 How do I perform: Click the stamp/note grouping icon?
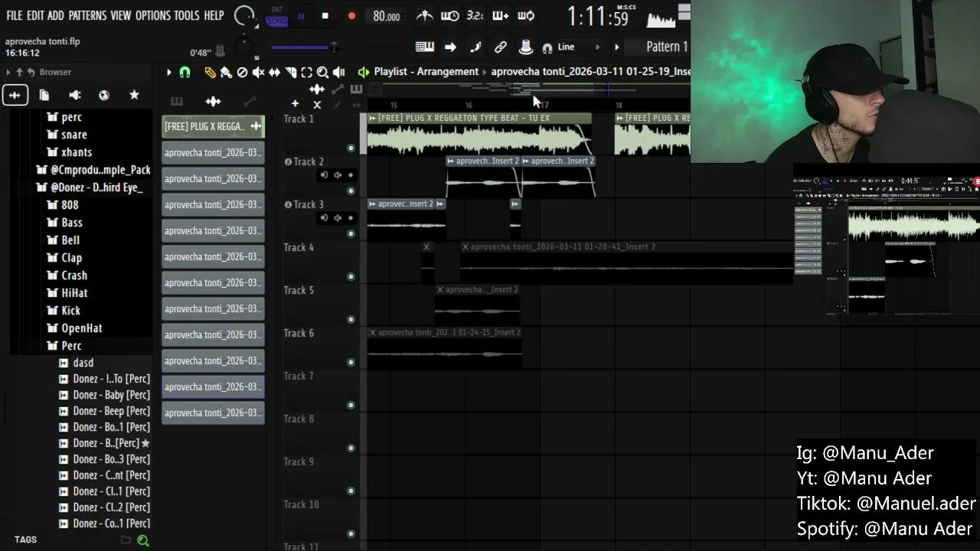tap(526, 47)
